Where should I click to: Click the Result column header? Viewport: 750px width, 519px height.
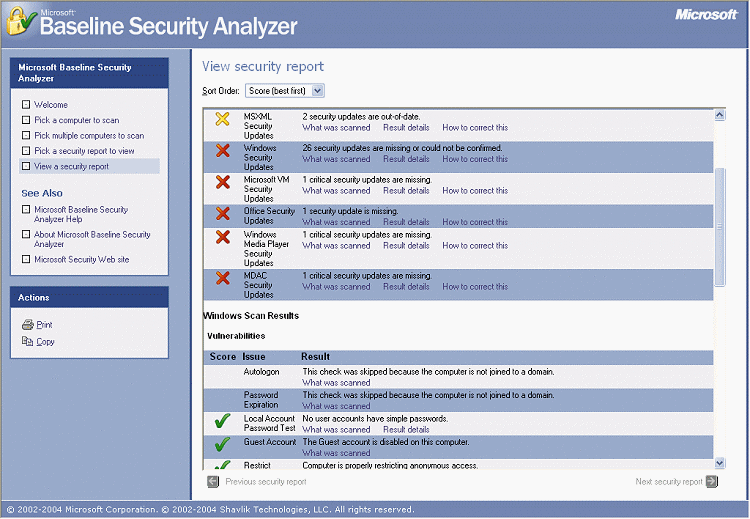pyautogui.click(x=316, y=357)
